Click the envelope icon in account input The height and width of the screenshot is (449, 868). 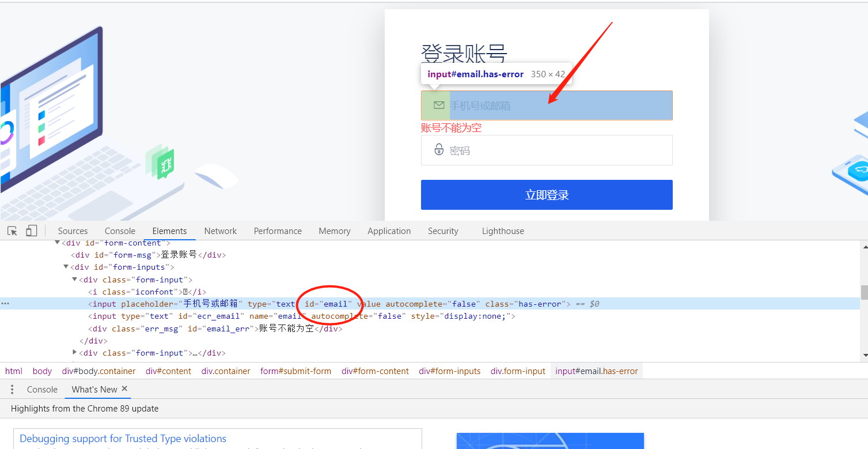pos(439,105)
